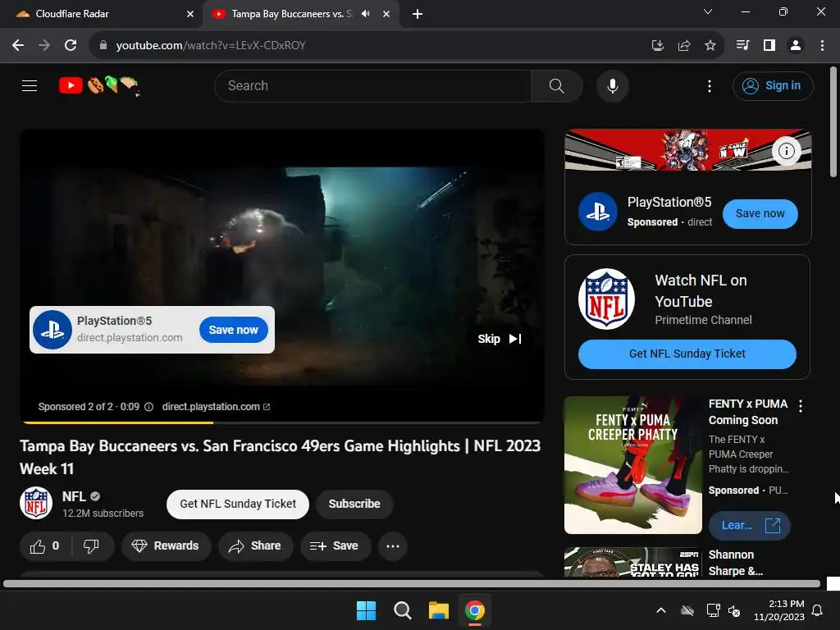Like the video with thumbs up
The width and height of the screenshot is (840, 630).
45,546
